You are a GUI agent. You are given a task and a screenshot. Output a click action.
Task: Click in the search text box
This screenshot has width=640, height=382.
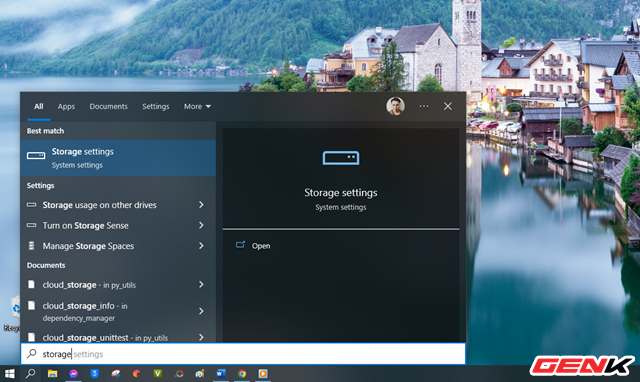pyautogui.click(x=243, y=354)
